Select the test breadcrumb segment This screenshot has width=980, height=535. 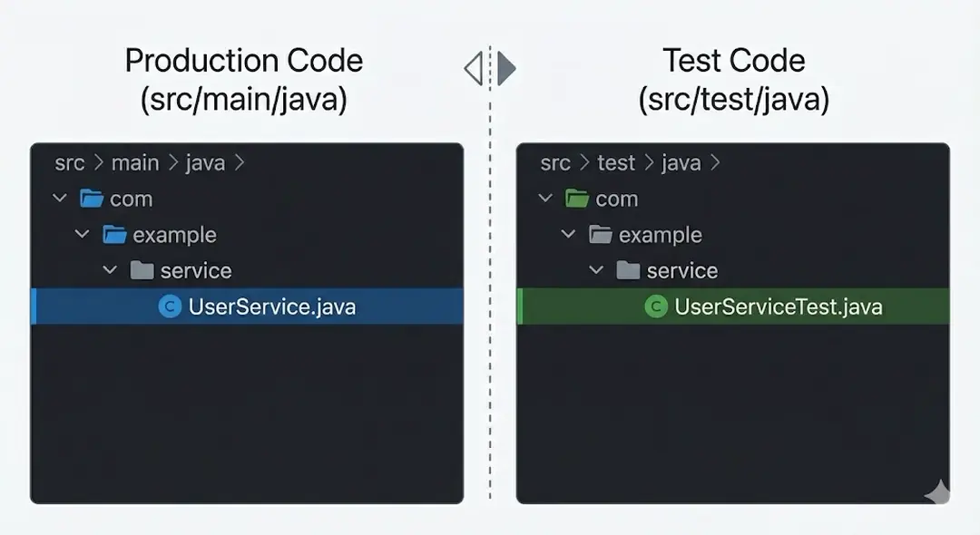point(616,163)
